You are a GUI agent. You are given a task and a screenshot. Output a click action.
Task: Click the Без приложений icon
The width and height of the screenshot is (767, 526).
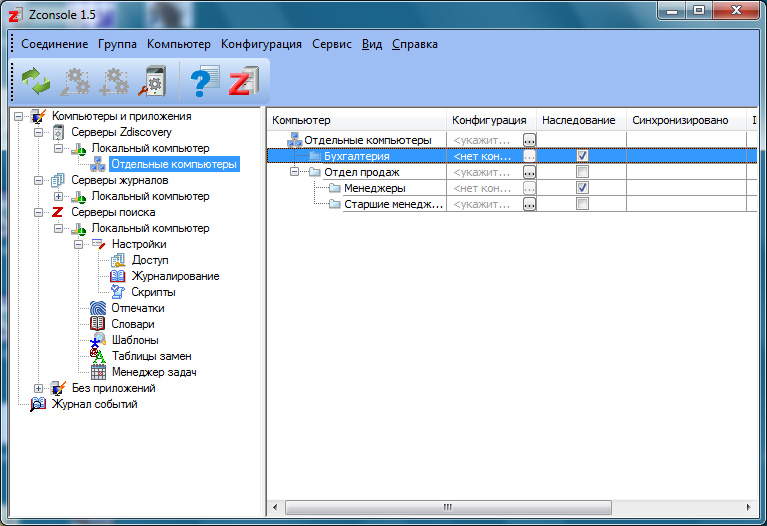58,388
